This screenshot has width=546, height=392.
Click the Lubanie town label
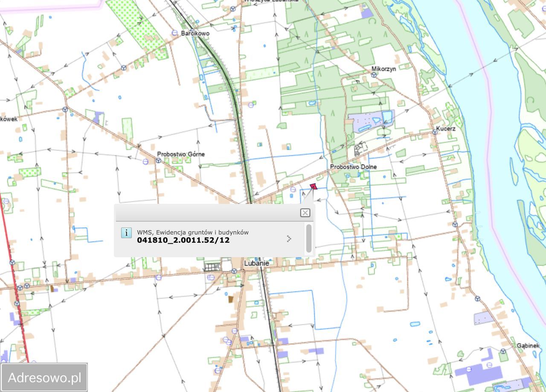[x=256, y=263]
